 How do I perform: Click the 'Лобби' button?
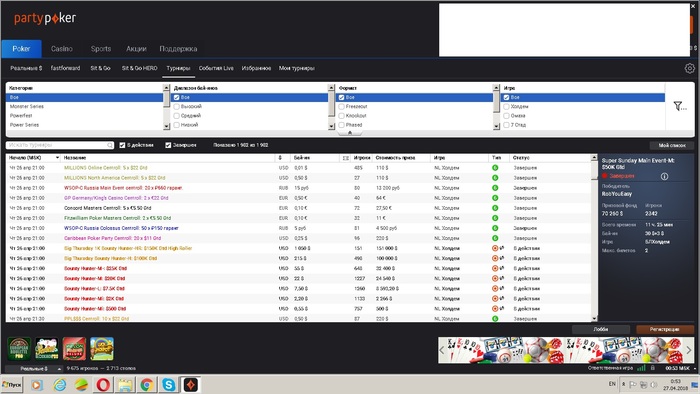(601, 329)
